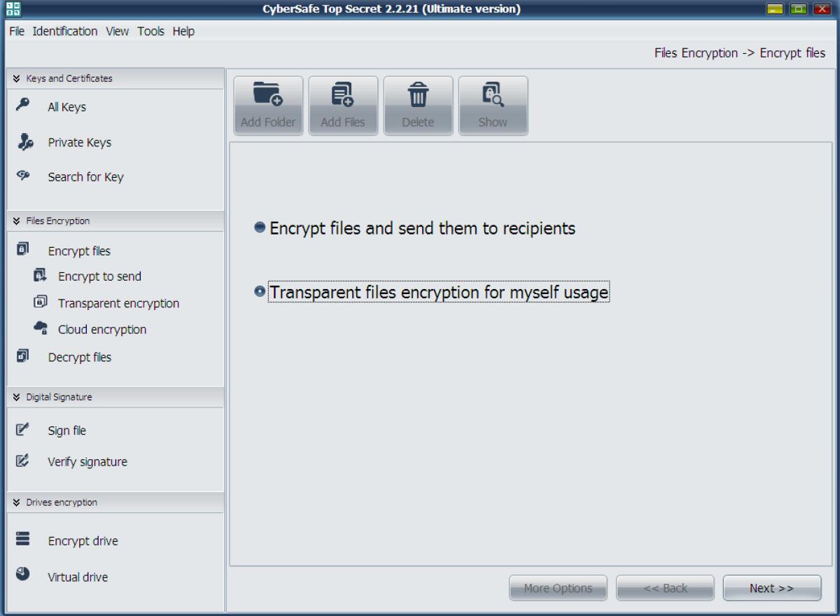Click the Show toolbar icon

click(493, 104)
